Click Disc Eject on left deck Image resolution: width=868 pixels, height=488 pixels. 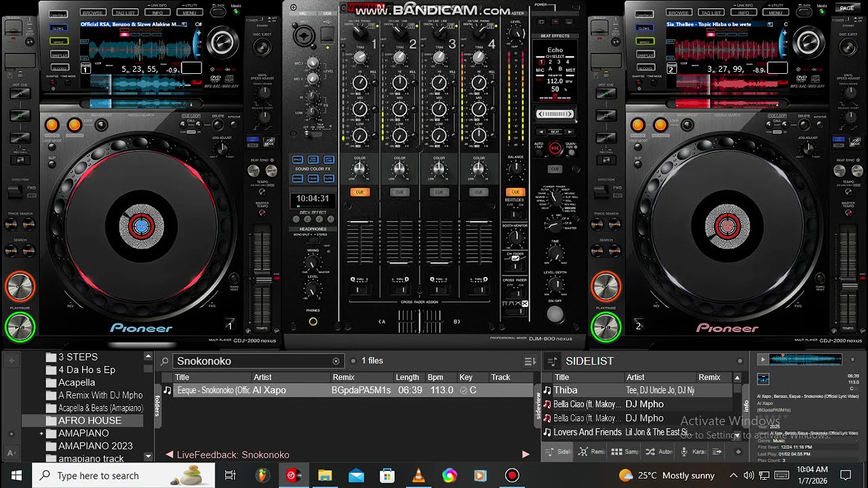pyautogui.click(x=260, y=47)
